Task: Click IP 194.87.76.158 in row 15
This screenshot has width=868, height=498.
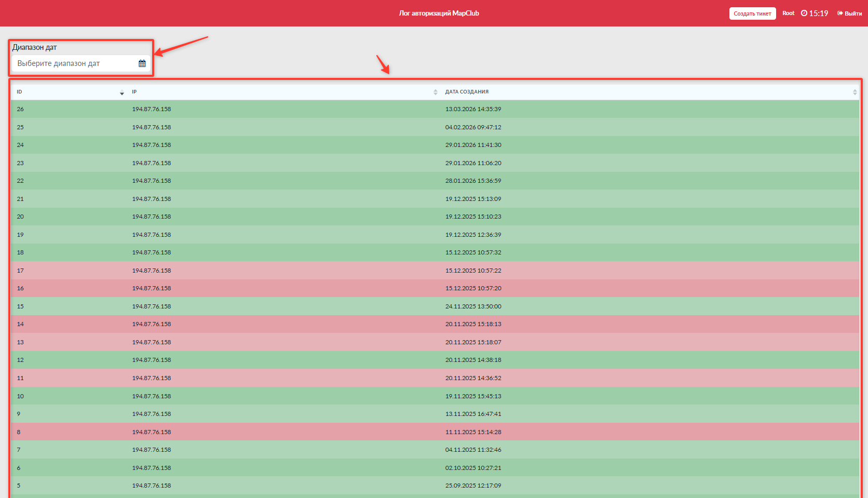Action: coord(152,306)
